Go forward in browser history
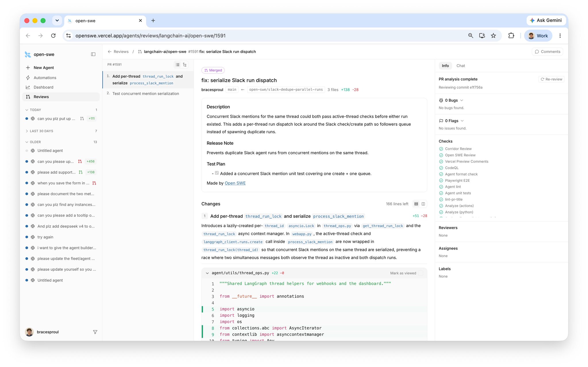The image size is (588, 367). [41, 36]
